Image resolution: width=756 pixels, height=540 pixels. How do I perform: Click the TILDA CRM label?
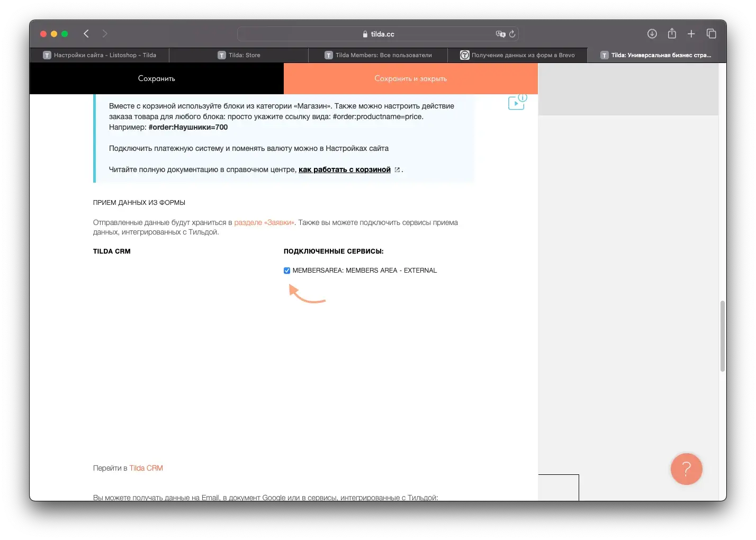click(112, 251)
